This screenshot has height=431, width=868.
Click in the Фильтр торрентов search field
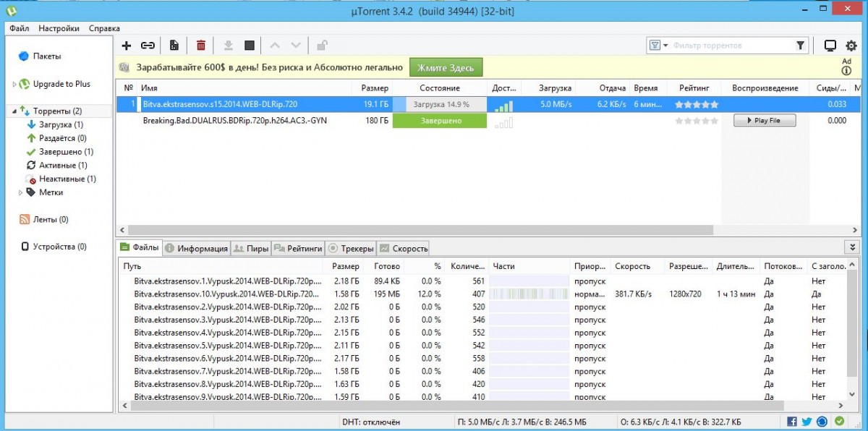[x=731, y=46]
